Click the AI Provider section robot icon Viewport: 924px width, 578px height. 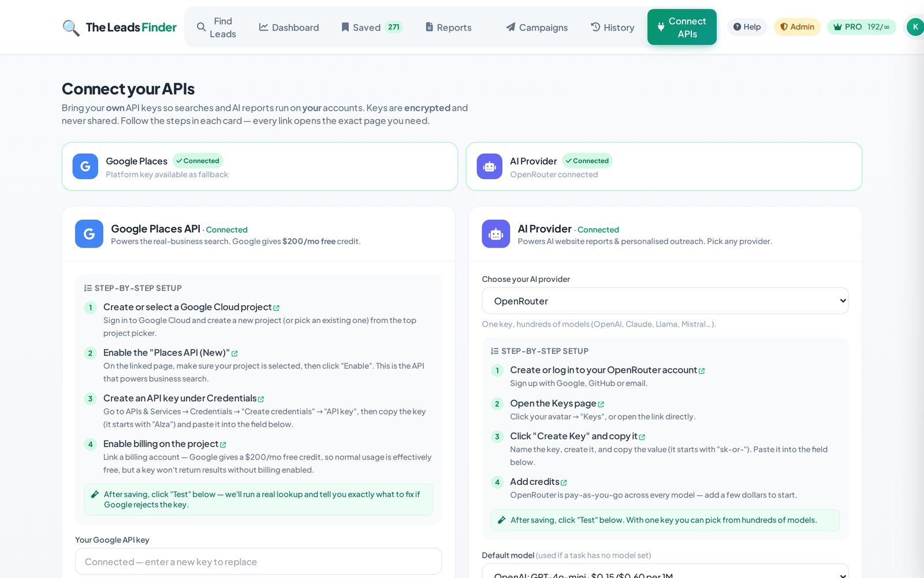[496, 234]
